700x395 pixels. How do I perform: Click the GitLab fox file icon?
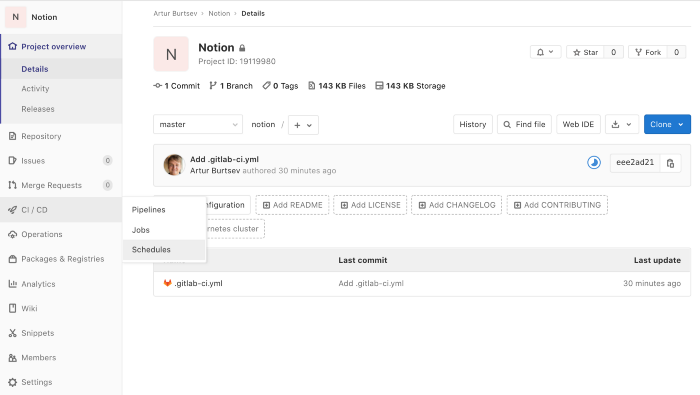pos(167,283)
